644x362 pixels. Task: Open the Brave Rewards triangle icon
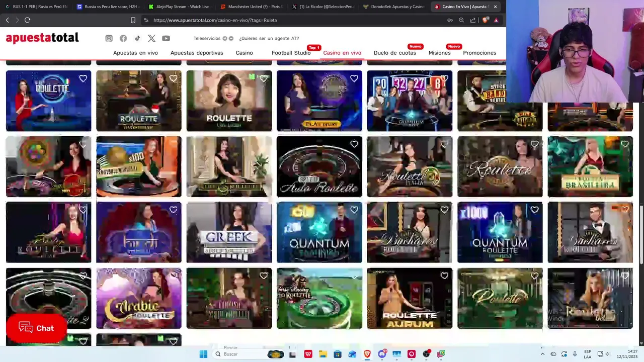[496, 20]
